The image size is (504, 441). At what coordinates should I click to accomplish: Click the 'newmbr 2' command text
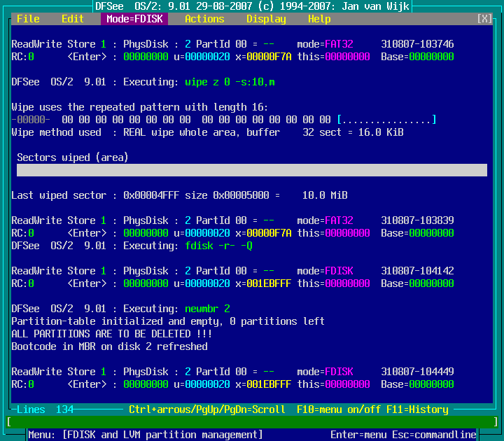point(207,309)
